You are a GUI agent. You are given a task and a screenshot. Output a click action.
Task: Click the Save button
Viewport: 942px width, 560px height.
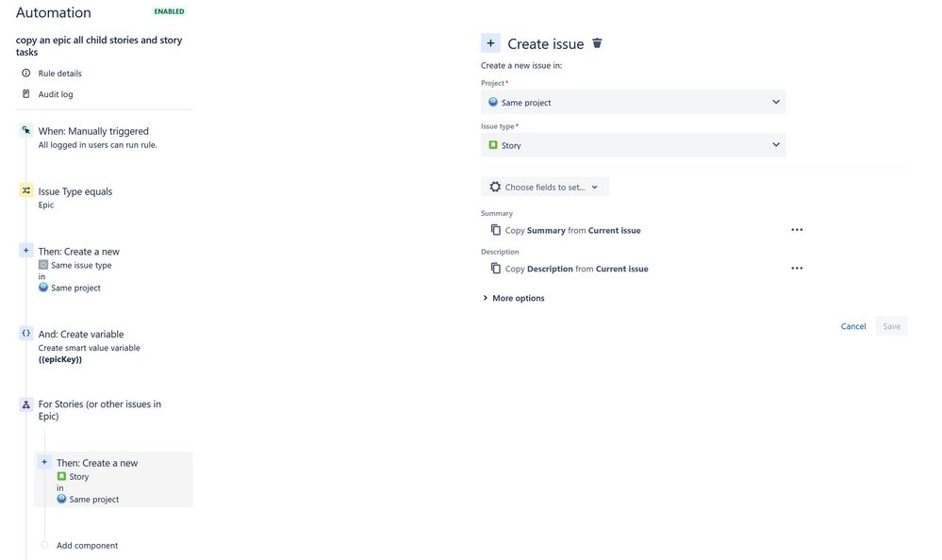click(x=892, y=325)
